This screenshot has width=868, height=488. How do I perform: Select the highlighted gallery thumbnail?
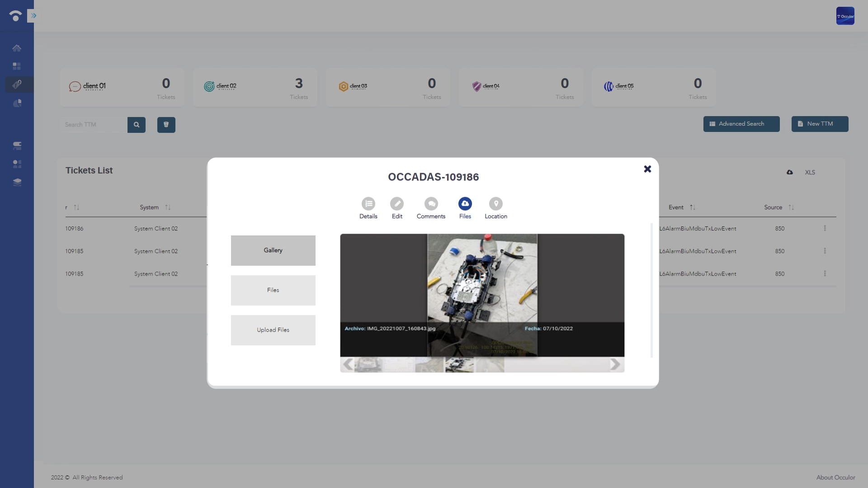click(459, 365)
